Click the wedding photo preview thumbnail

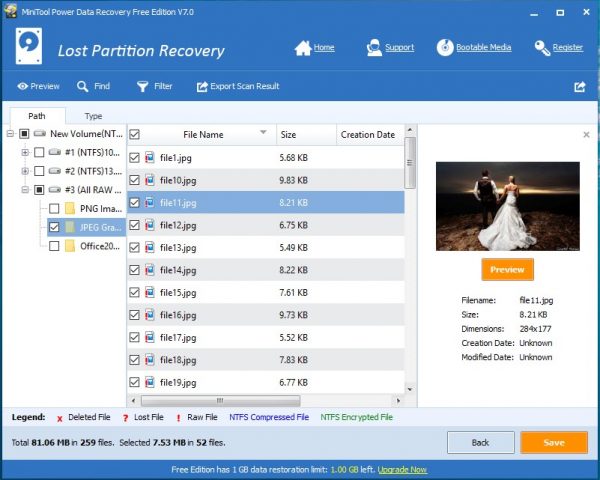[508, 206]
